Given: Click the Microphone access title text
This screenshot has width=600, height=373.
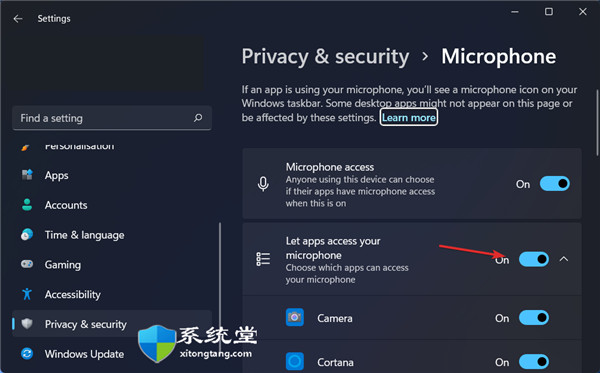Looking at the screenshot, I should (330, 167).
